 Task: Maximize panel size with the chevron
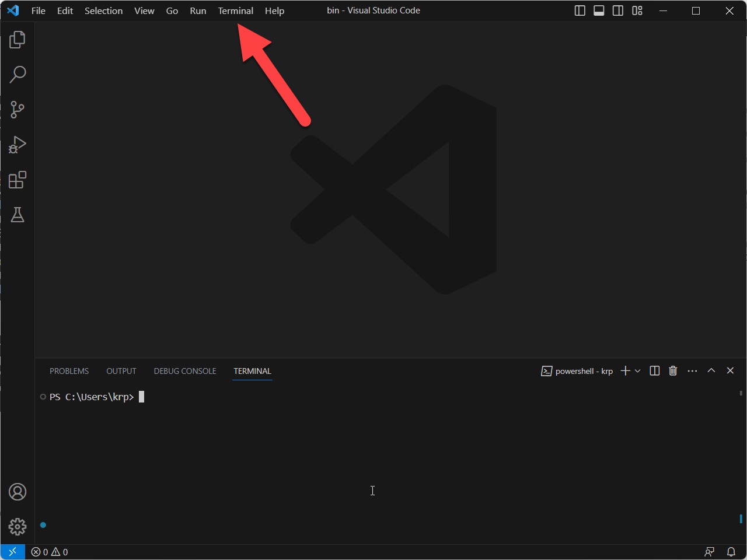coord(711,371)
